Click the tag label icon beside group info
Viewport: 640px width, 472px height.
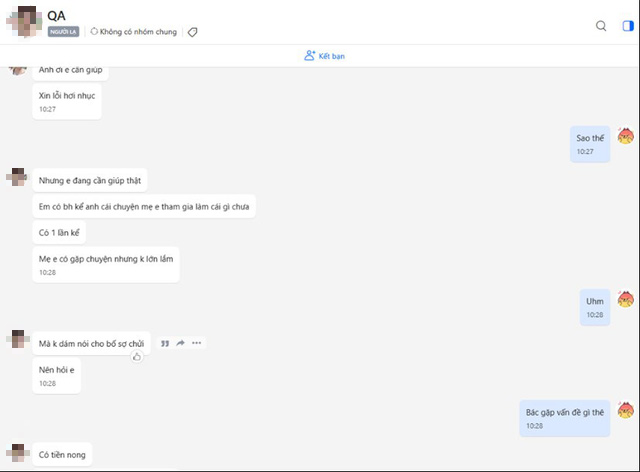pos(192,32)
